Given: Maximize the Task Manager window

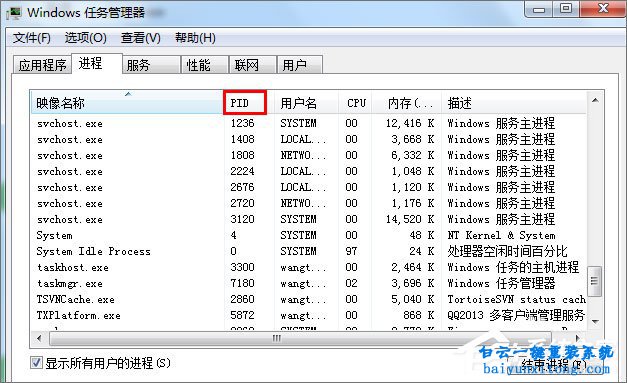Looking at the screenshot, I should (566, 9).
